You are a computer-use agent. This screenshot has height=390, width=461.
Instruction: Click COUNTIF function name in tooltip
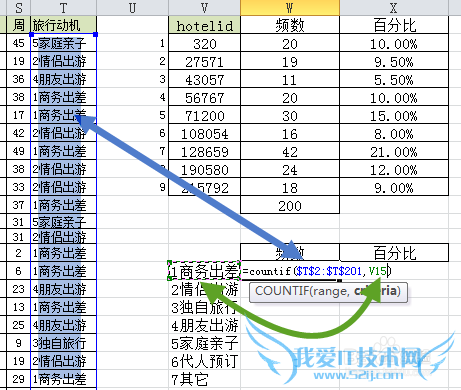pyautogui.click(x=282, y=291)
